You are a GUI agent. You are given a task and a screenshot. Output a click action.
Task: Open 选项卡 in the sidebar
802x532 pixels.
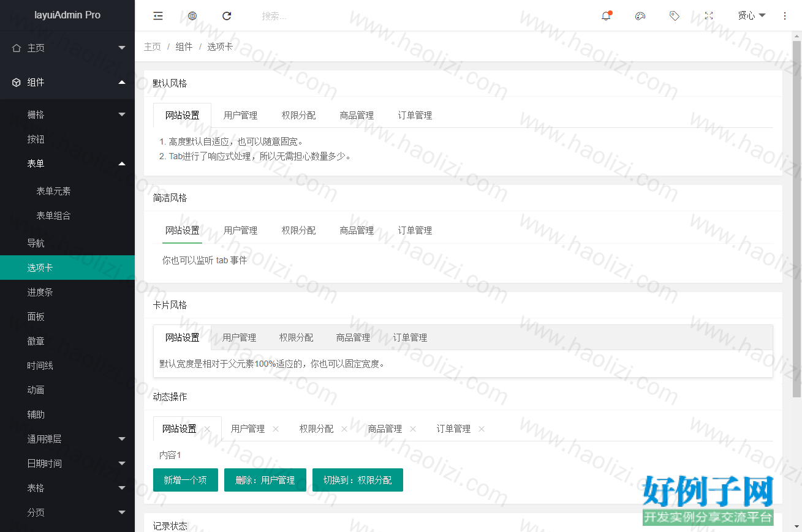pos(67,268)
